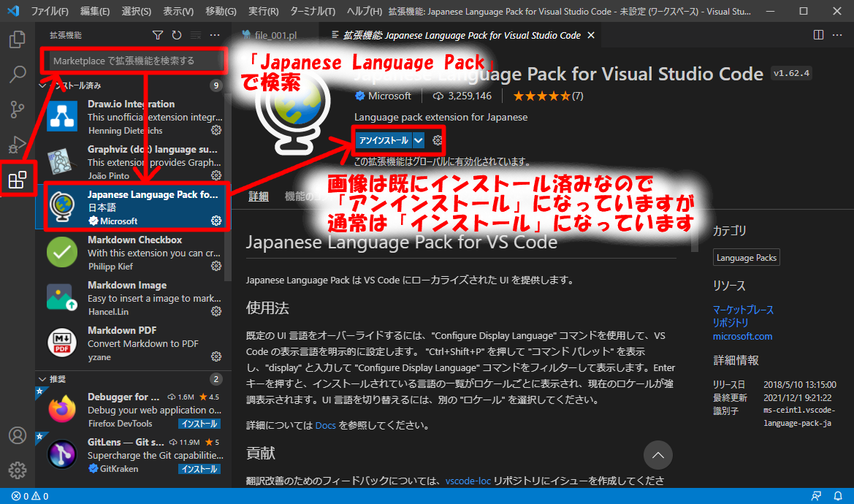This screenshot has height=504, width=854.
Task: Open the Docs link in readme
Action: tap(325, 426)
